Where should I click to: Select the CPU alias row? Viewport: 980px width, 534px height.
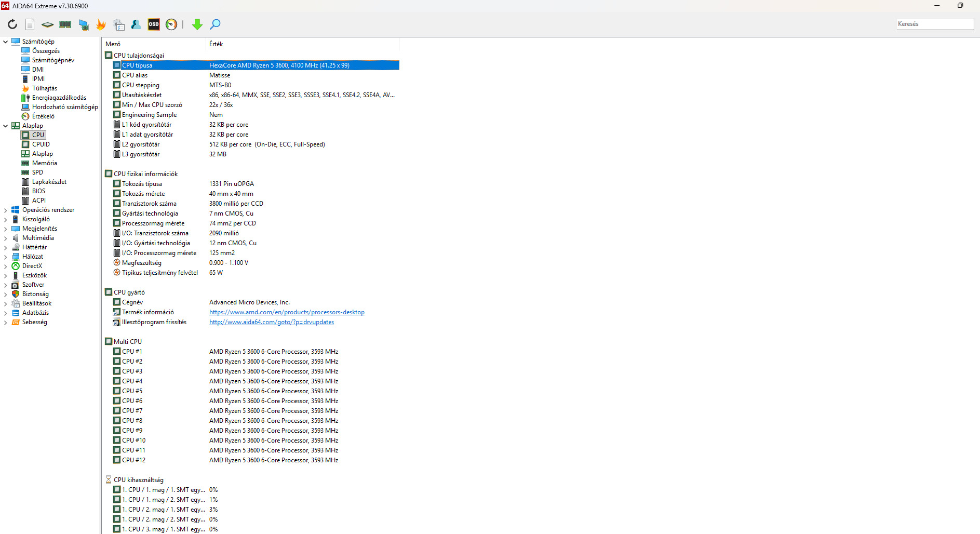[256, 75]
